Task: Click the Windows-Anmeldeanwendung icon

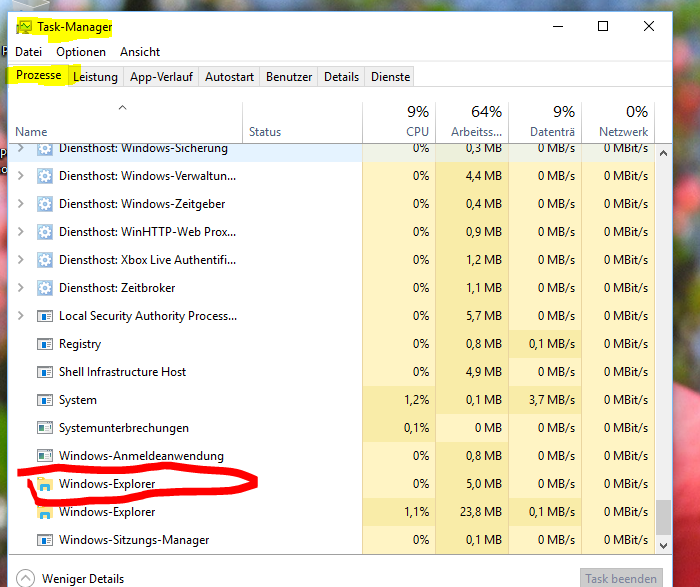Action: pyautogui.click(x=44, y=456)
